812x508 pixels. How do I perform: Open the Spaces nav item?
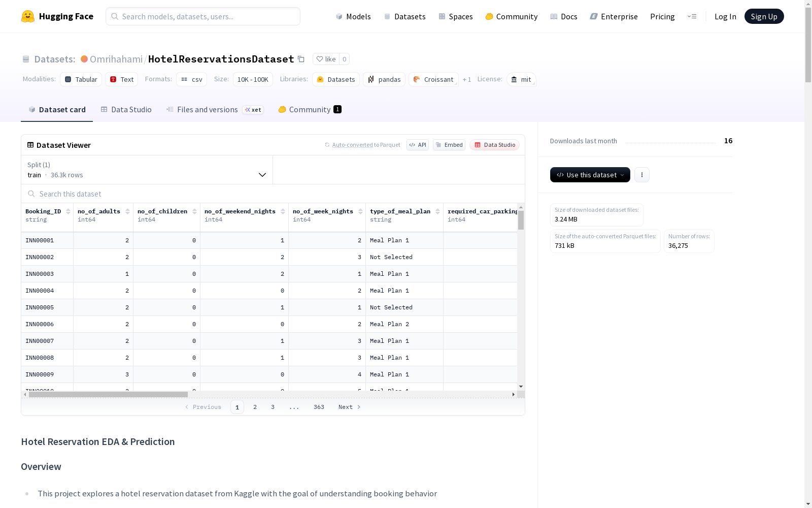(x=455, y=16)
